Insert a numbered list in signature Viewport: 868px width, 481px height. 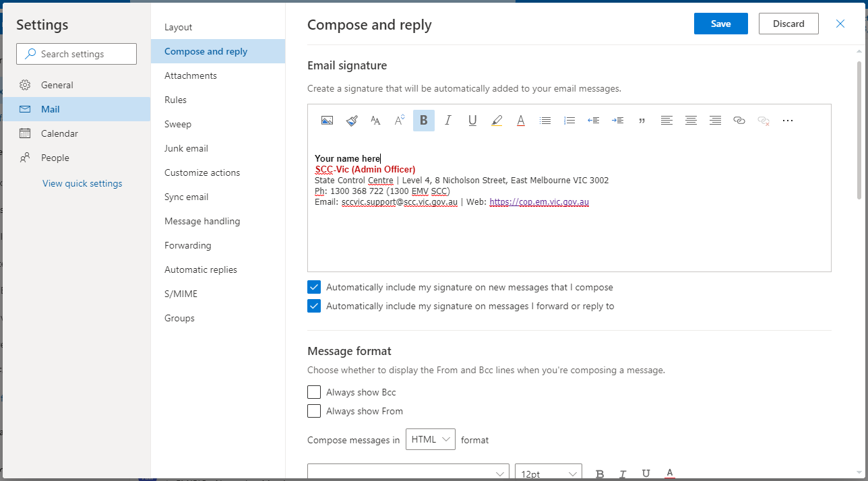tap(569, 121)
